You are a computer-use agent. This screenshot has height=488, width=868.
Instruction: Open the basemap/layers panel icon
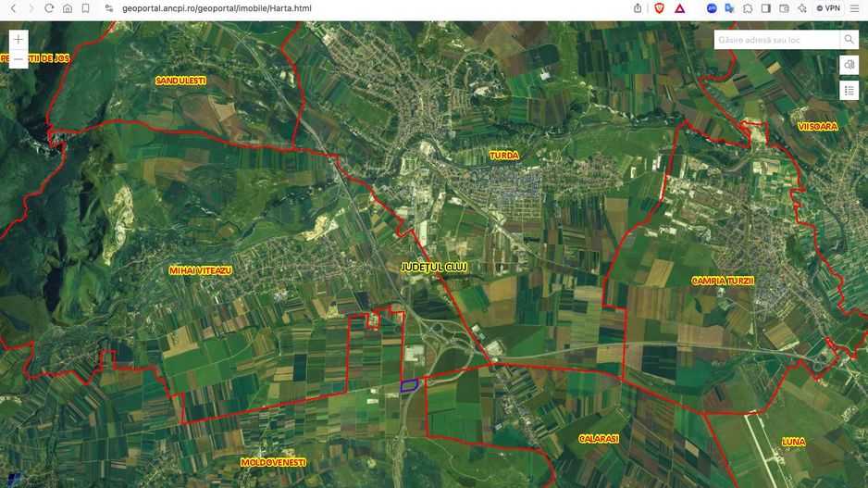[x=849, y=65]
